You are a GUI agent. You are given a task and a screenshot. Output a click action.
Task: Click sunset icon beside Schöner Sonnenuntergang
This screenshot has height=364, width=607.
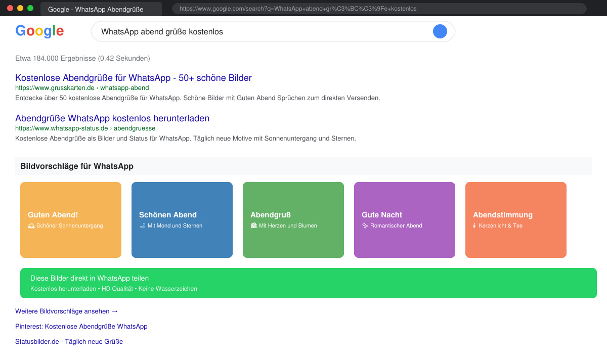coord(31,226)
